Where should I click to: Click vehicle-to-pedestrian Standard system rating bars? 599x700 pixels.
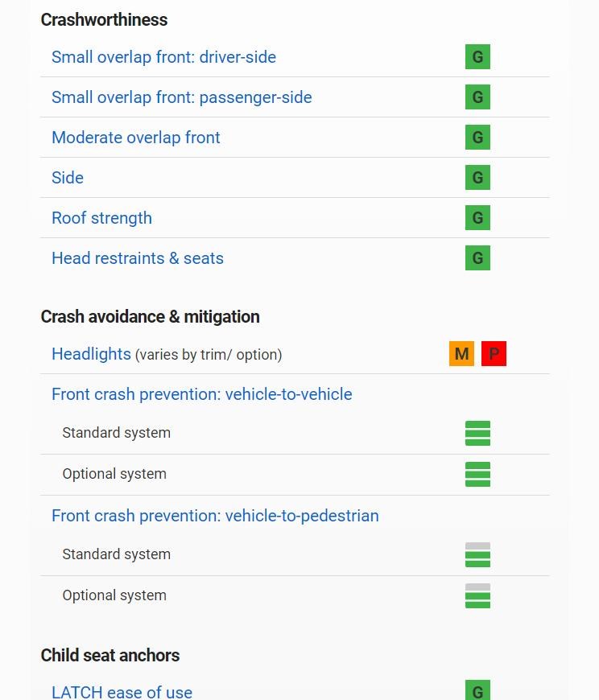pyautogui.click(x=477, y=554)
